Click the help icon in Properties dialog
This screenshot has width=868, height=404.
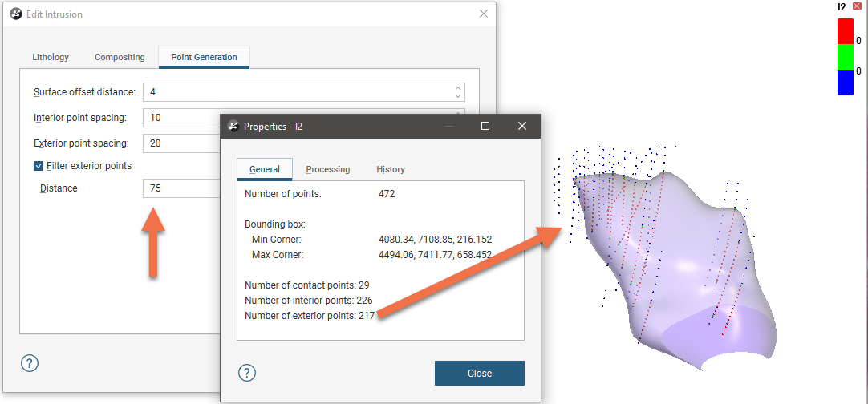247,373
